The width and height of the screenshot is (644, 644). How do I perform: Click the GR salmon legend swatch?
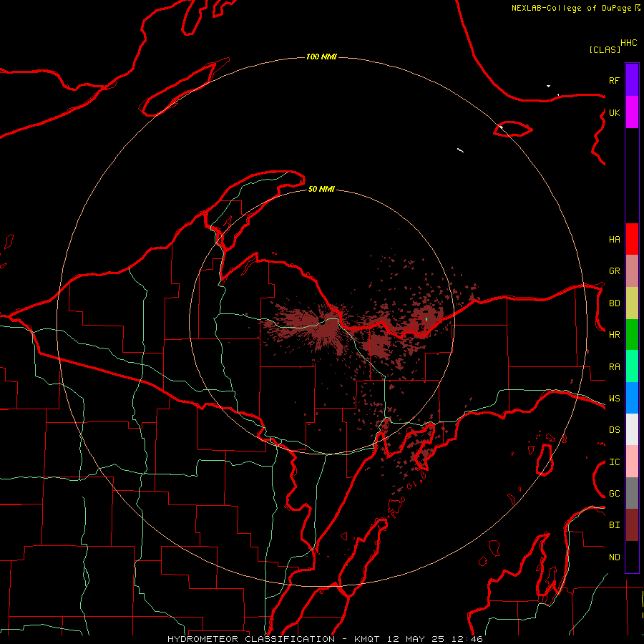[x=632, y=270]
